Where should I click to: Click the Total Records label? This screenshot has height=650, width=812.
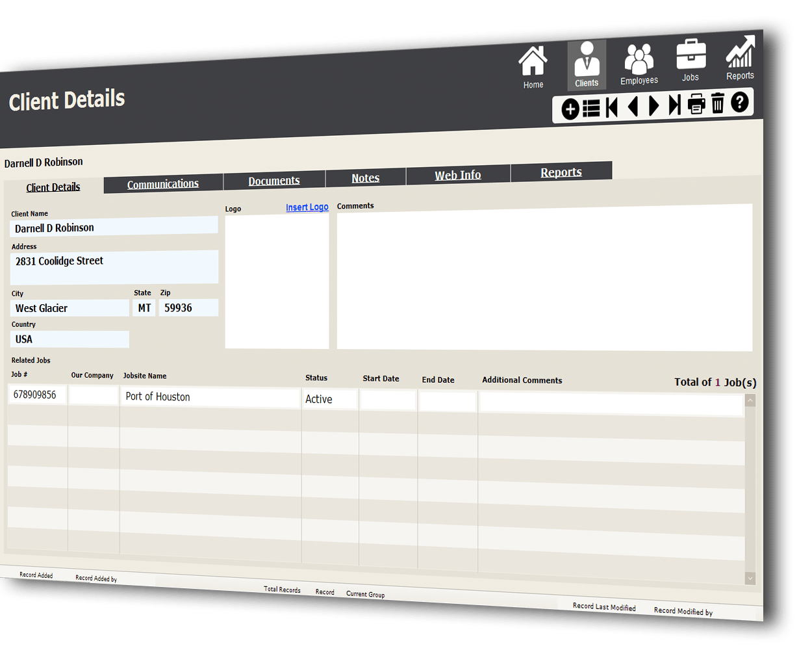pos(282,589)
